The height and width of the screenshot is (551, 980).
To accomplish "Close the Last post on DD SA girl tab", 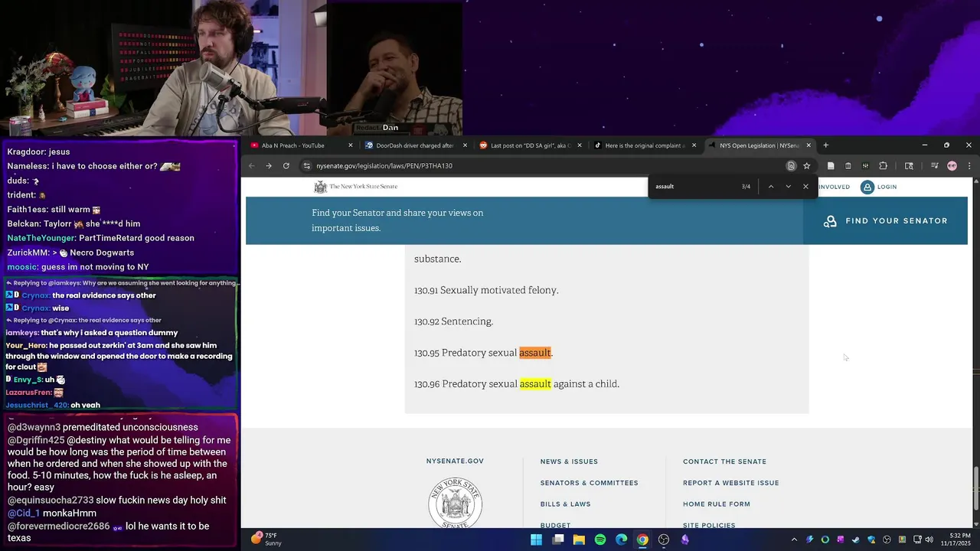I will tap(580, 145).
